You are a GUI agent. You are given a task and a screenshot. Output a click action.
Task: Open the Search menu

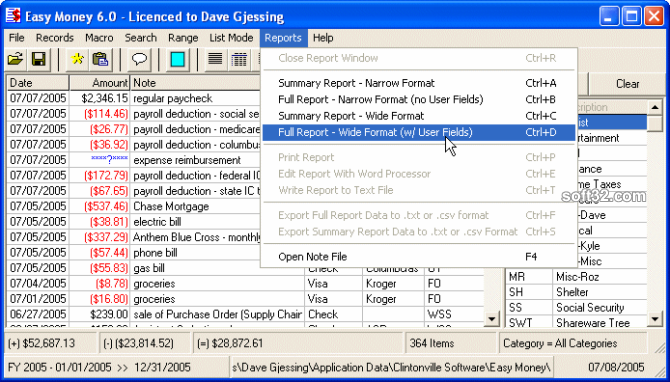(141, 38)
